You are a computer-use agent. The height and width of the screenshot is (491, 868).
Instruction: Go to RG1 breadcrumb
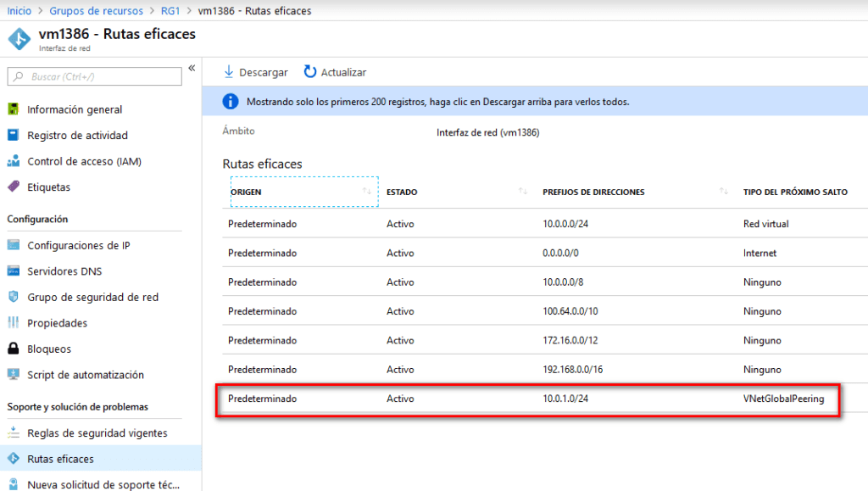(x=170, y=10)
